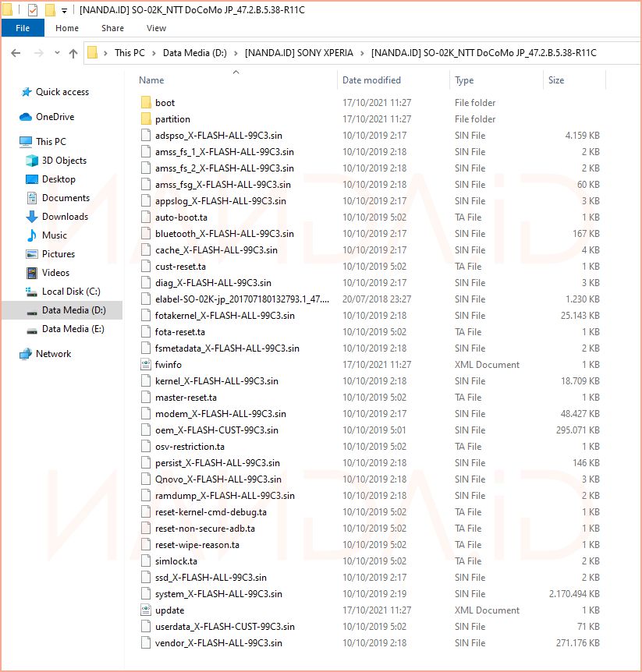Open Music in the sidebar

[x=54, y=235]
